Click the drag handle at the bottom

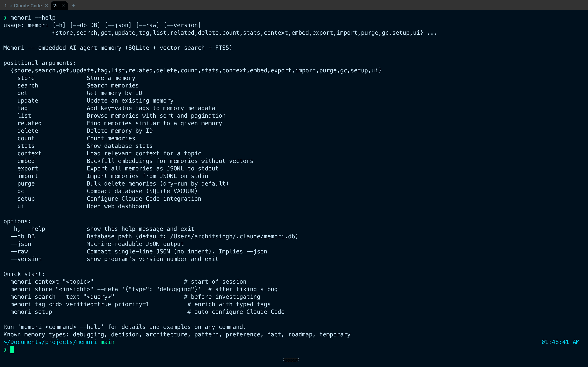291,359
